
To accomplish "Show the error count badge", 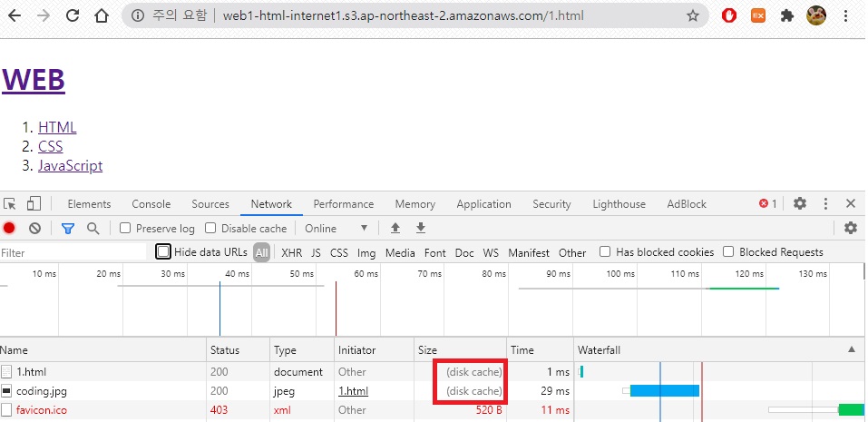I will [x=768, y=204].
